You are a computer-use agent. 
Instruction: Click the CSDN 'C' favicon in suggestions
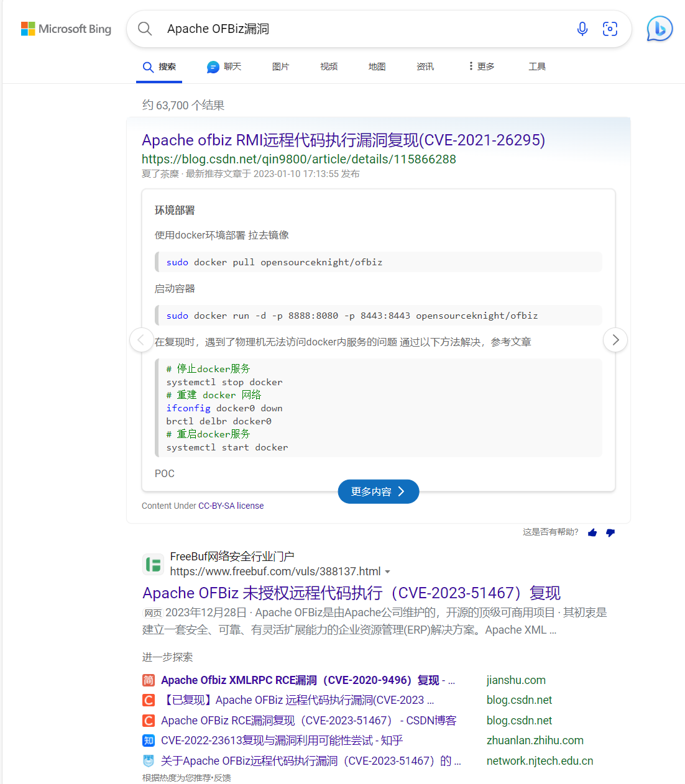tap(148, 700)
